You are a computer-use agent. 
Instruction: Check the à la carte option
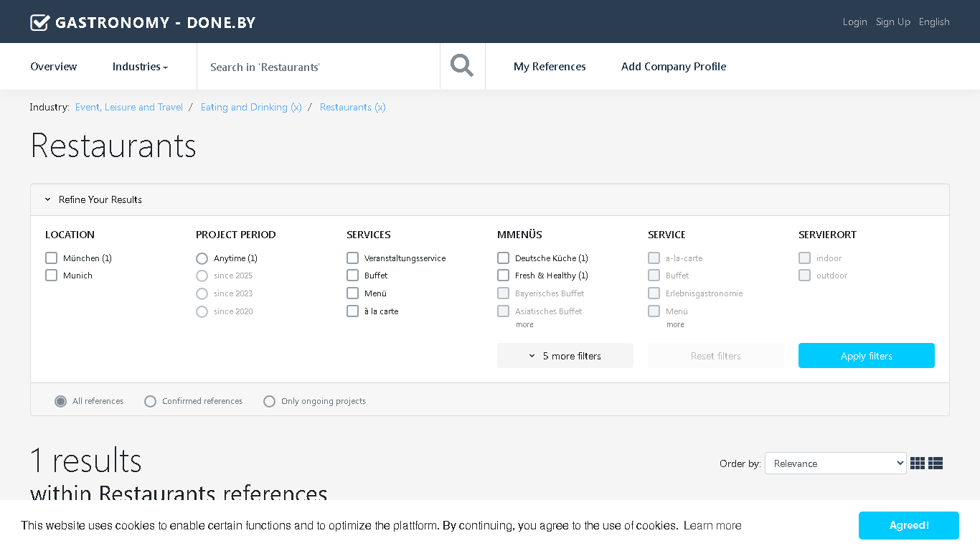352,311
